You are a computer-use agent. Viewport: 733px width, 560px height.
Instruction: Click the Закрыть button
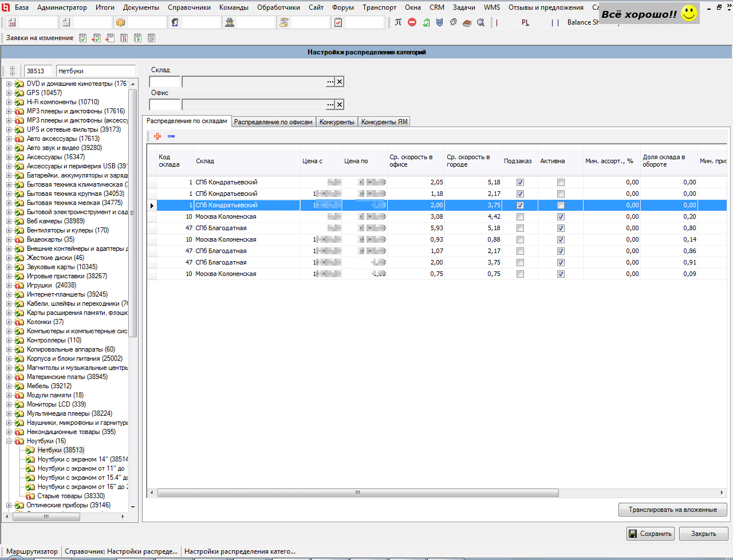(x=703, y=534)
